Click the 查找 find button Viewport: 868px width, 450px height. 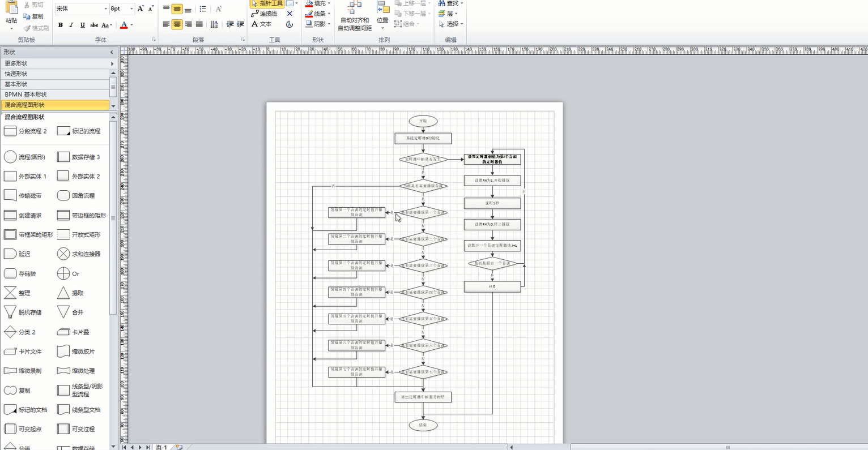(450, 3)
